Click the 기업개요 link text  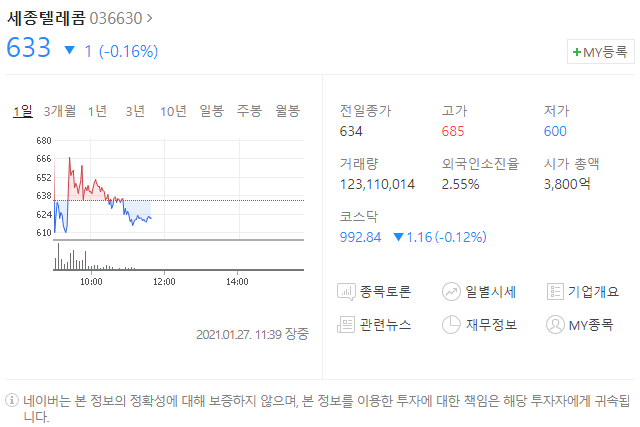click(593, 292)
